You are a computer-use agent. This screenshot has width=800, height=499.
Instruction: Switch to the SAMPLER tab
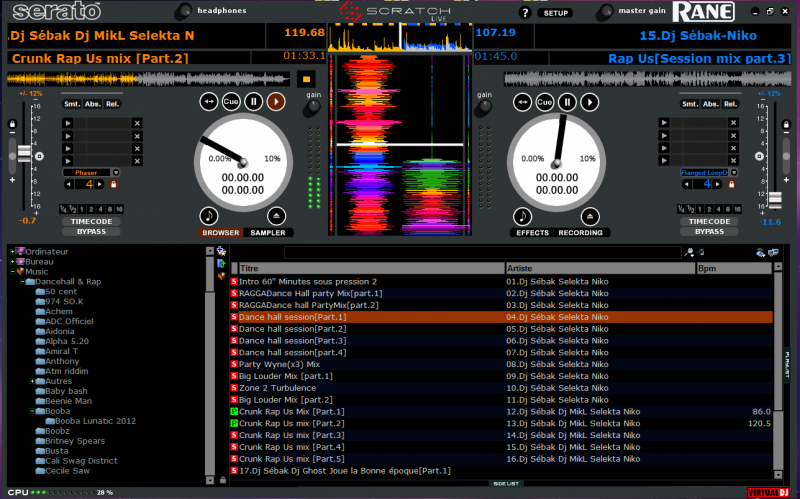268,232
